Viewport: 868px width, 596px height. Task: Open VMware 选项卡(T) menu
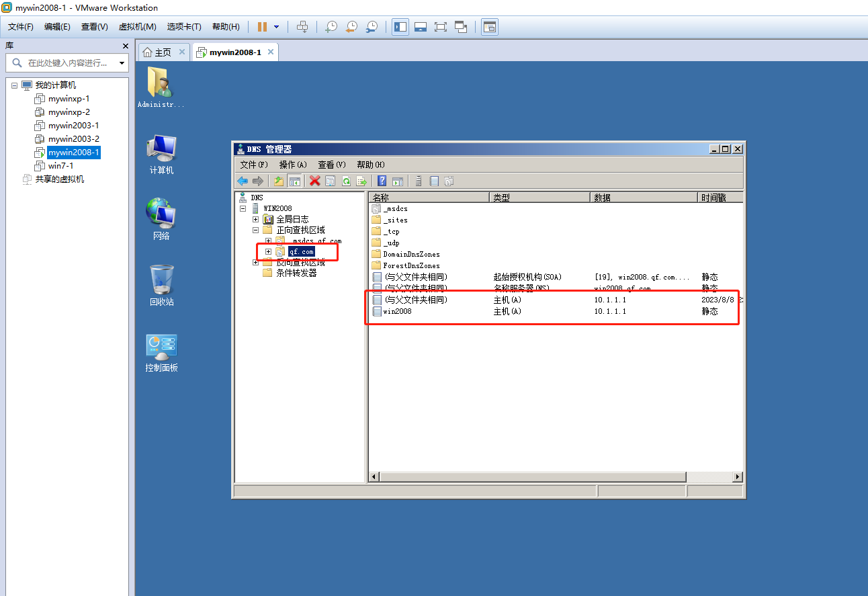tap(184, 27)
